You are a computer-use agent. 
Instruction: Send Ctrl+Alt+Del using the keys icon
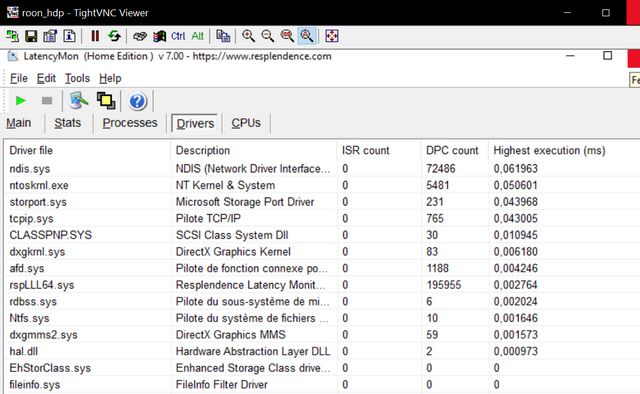[140, 36]
